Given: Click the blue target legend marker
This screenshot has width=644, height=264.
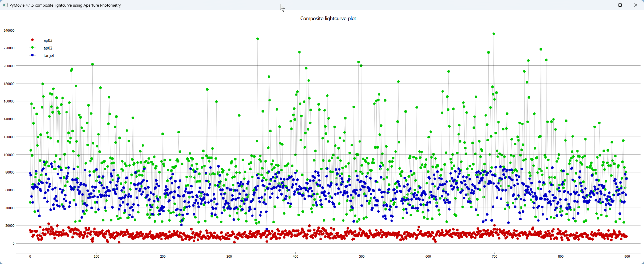Looking at the screenshot, I should (32, 55).
